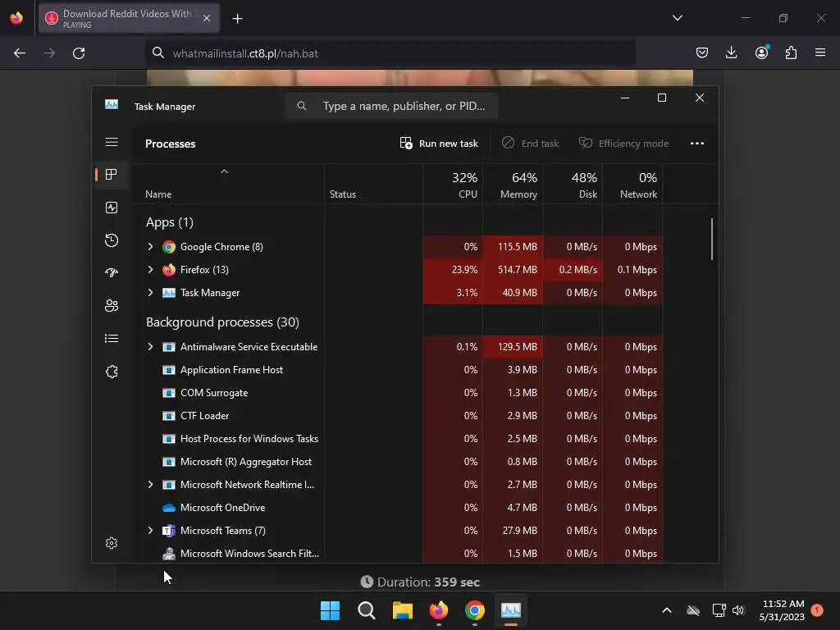Image resolution: width=840 pixels, height=630 pixels.
Task: Open Task Manager settings gear
Action: click(x=112, y=543)
